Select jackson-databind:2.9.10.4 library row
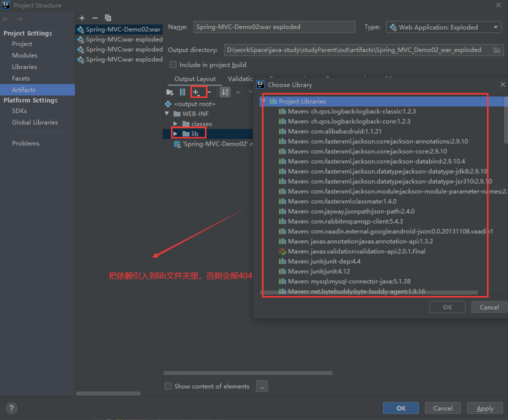 coord(372,161)
